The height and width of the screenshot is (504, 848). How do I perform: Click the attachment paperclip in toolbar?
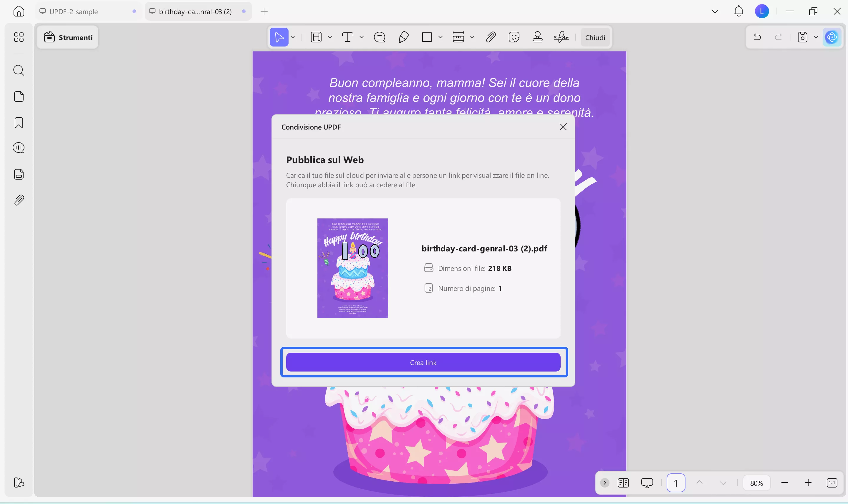tap(491, 37)
